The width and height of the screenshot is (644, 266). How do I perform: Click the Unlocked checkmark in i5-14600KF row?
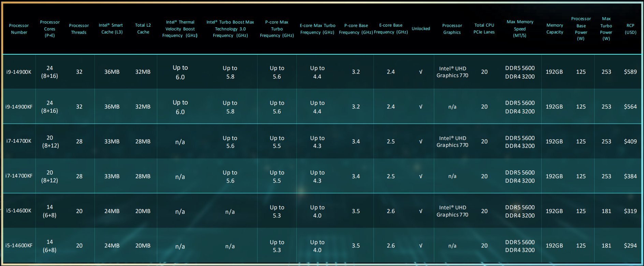(x=421, y=246)
